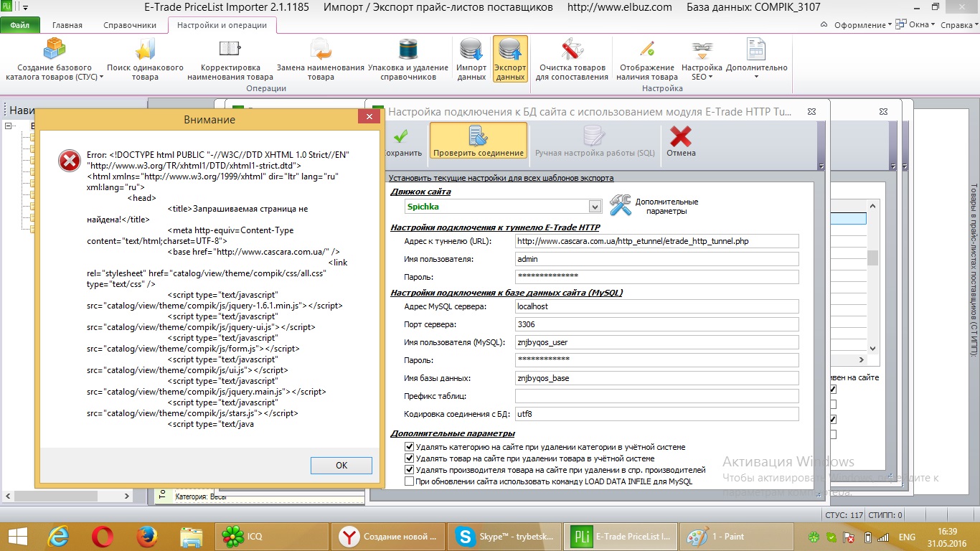Screen dimensions: 980x551
Task: Launch the duplicate product search tool
Action: pos(145,60)
